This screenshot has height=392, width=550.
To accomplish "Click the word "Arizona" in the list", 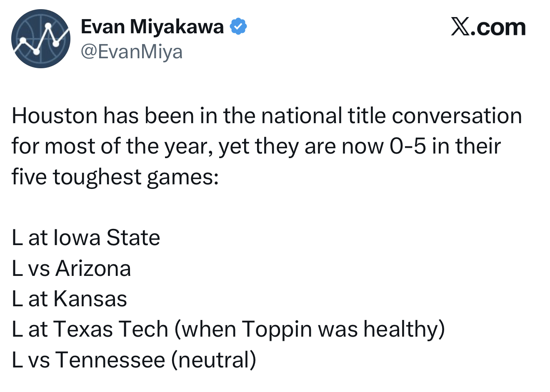I will (93, 268).
